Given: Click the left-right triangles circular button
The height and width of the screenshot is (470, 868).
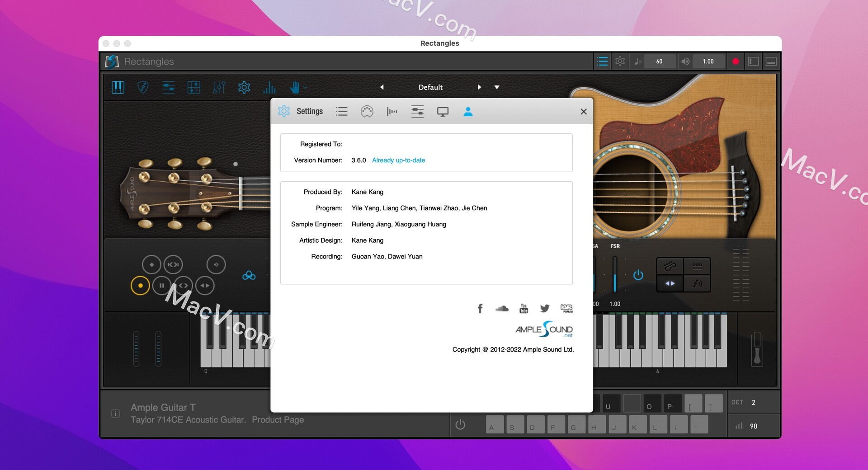Looking at the screenshot, I should [x=205, y=286].
